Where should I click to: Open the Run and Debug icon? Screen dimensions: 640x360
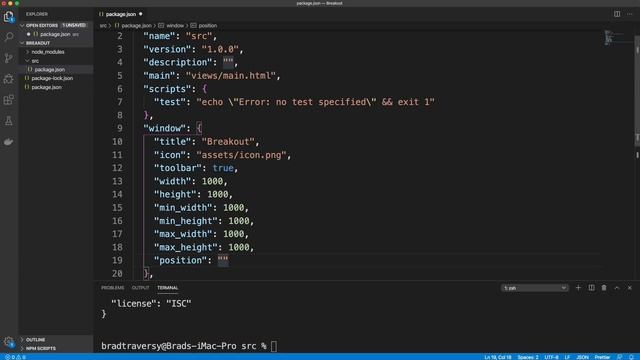9,79
